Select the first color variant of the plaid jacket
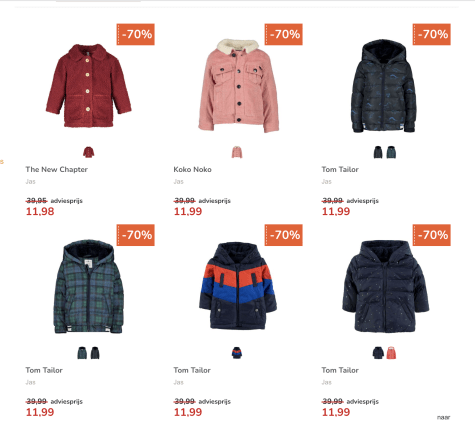 pyautogui.click(x=82, y=353)
